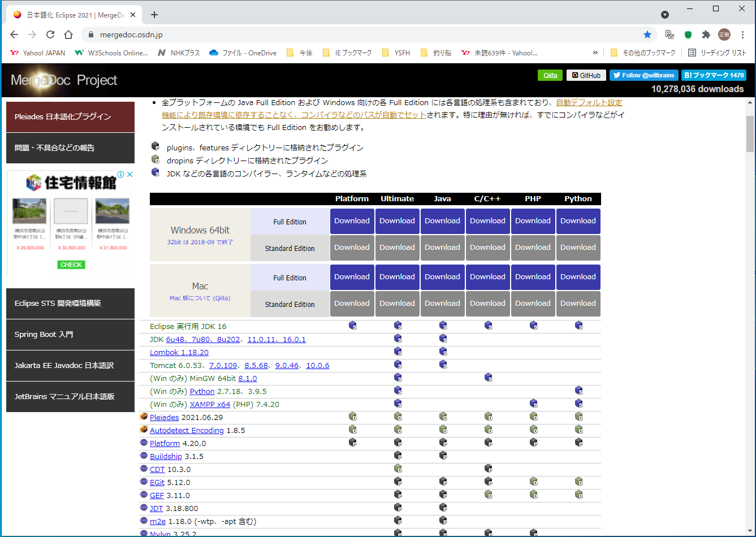Download Windows Standard Edition Python
Screen dimensions: 756x537
(x=578, y=248)
